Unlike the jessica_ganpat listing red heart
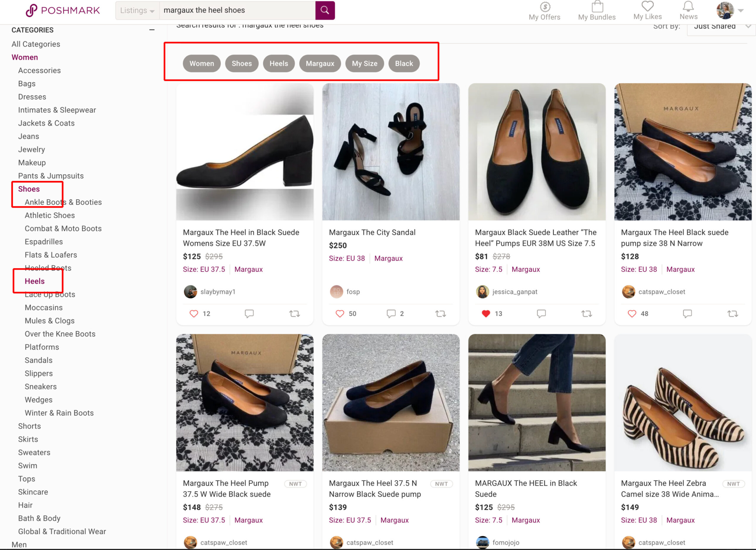Screen dimensions: 756x550 tap(486, 314)
